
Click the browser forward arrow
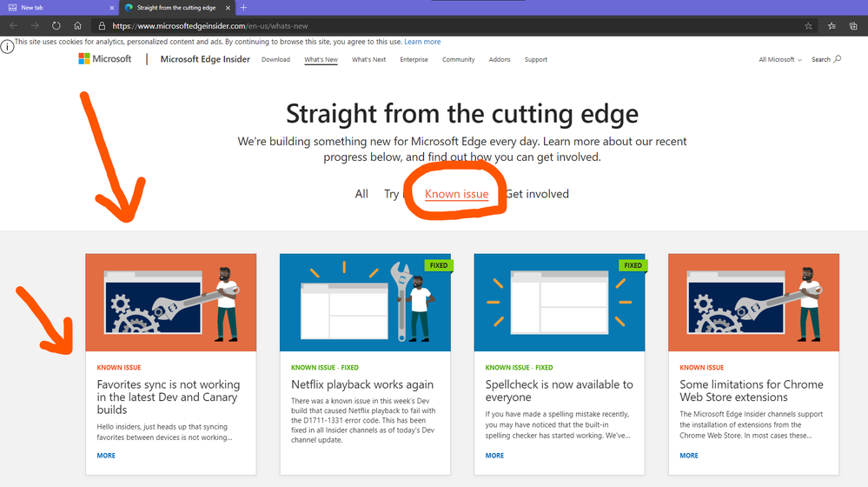[35, 26]
